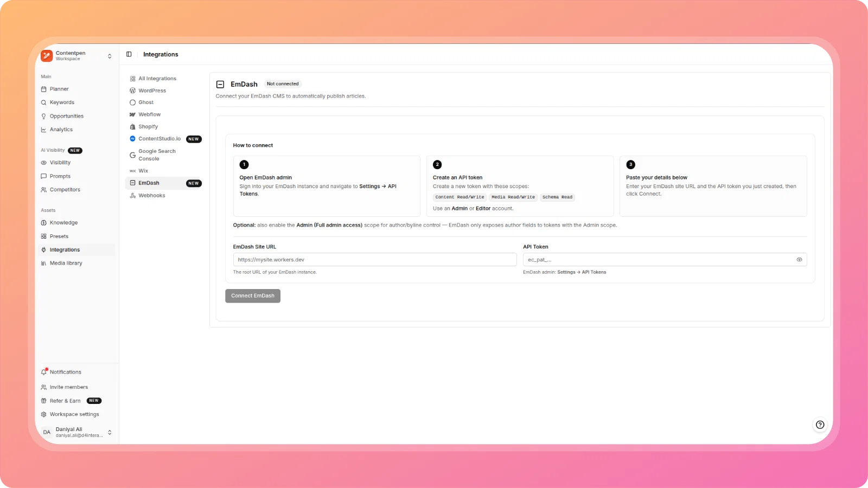Click the Invite members icon
Image resolution: width=868 pixels, height=488 pixels.
44,387
